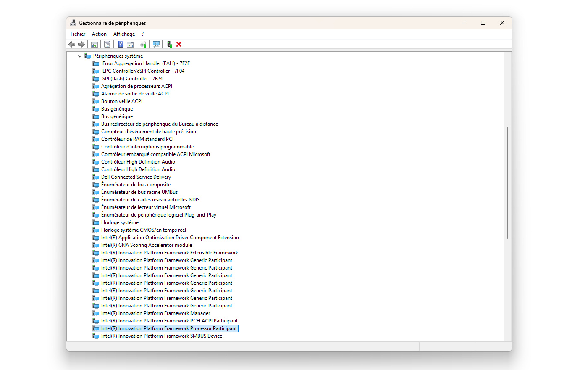Viewport: 588px width, 370px height.
Task: Open the Properties sheet toolbar icon
Action: click(108, 44)
